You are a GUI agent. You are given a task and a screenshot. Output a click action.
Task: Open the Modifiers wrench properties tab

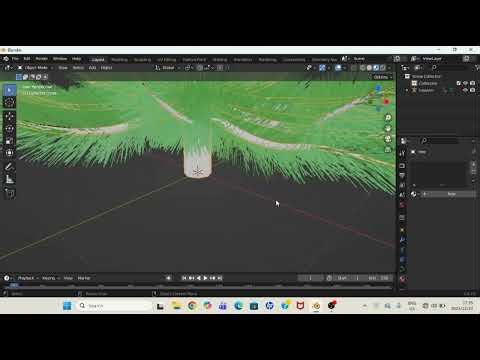point(402,240)
